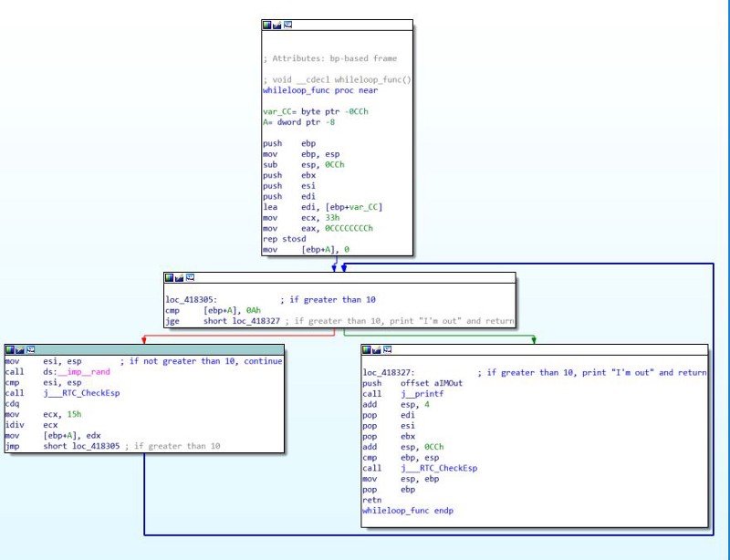Select the 'mov ecx, 33h' instruction
Screen dimensions: 730x560
(301, 218)
